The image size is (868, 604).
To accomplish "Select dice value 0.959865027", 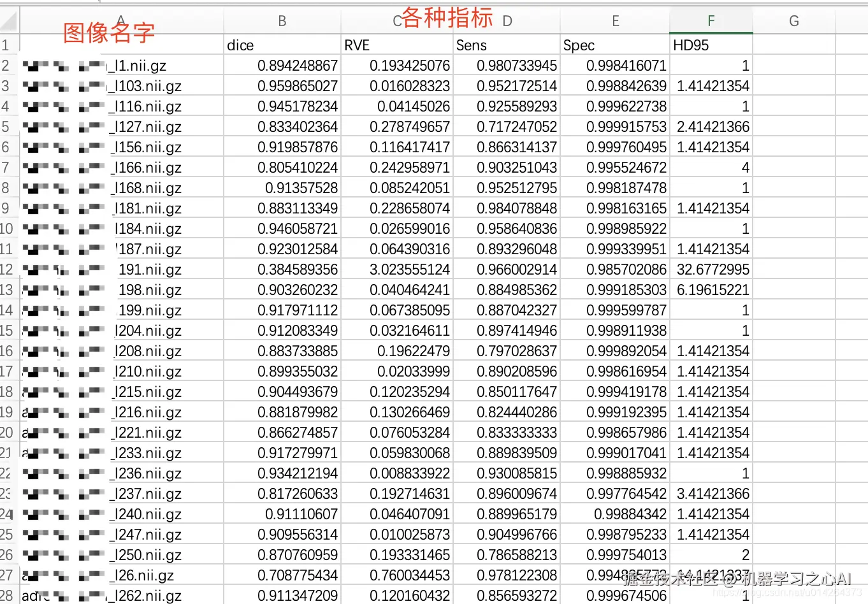I will (282, 86).
